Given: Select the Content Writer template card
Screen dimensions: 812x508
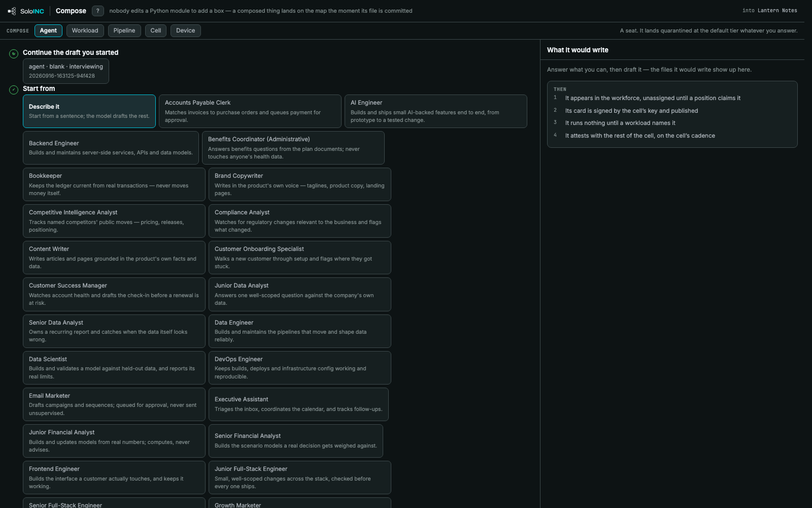Looking at the screenshot, I should pyautogui.click(x=114, y=258).
